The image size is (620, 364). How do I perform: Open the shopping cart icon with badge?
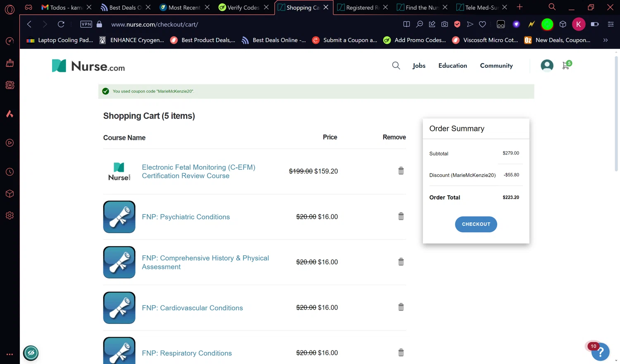click(x=566, y=66)
